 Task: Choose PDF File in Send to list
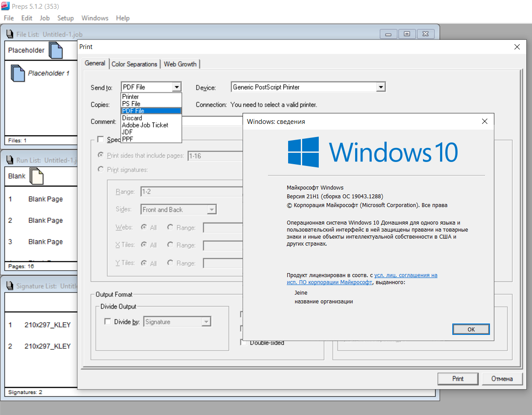click(151, 111)
